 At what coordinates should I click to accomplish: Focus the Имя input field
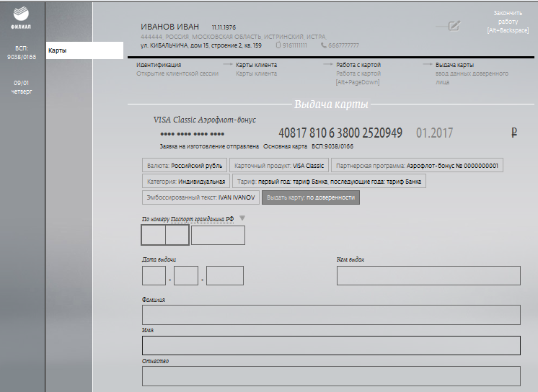click(x=331, y=345)
